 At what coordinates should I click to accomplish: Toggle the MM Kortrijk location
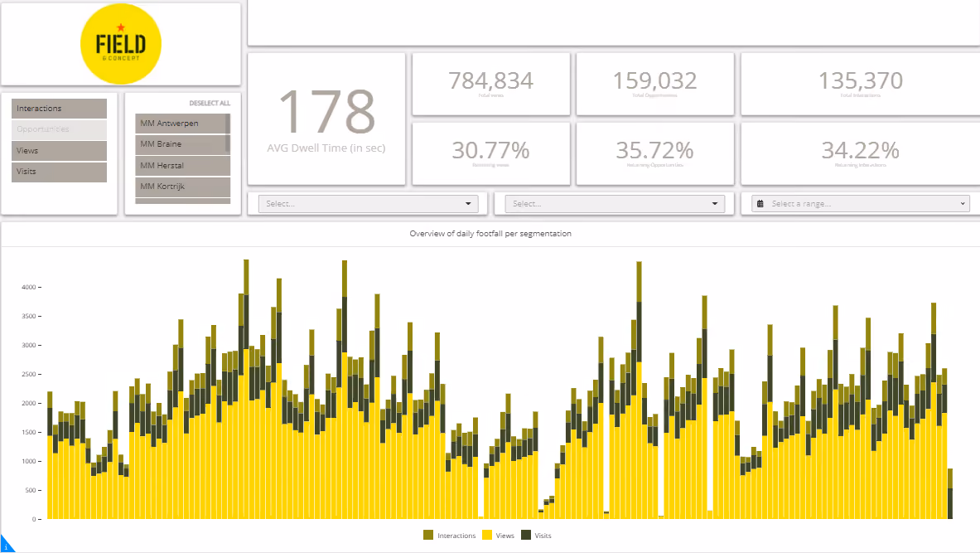tap(182, 187)
